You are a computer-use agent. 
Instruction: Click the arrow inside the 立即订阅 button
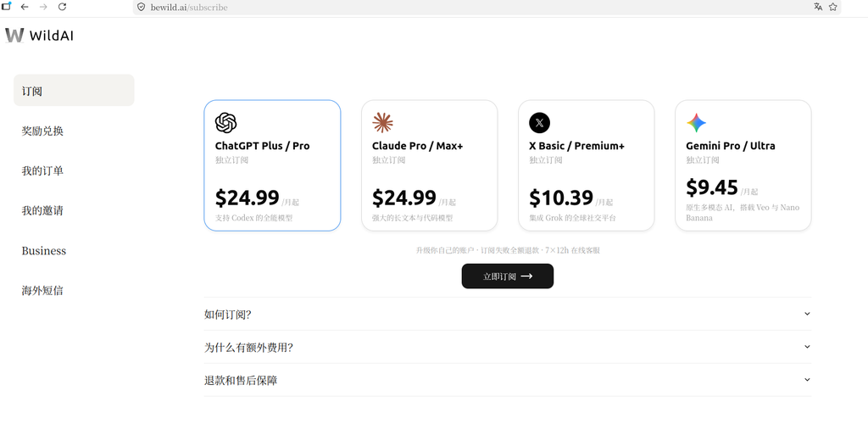click(x=527, y=276)
